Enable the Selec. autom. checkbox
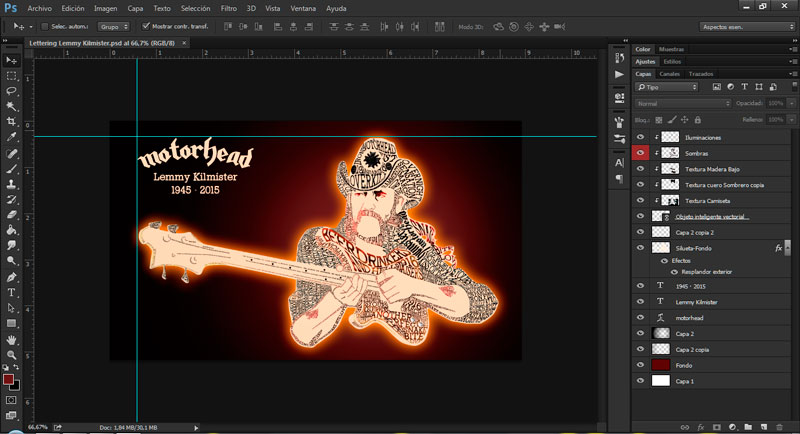800x434 pixels. (x=45, y=27)
